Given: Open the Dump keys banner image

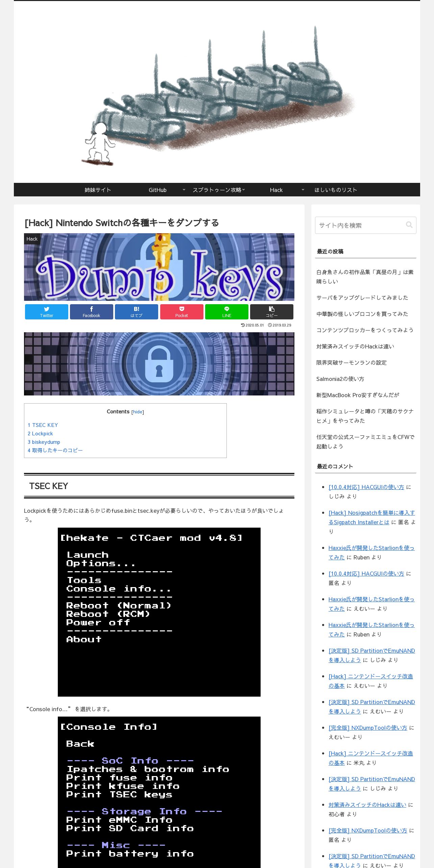Looking at the screenshot, I should click(x=159, y=267).
